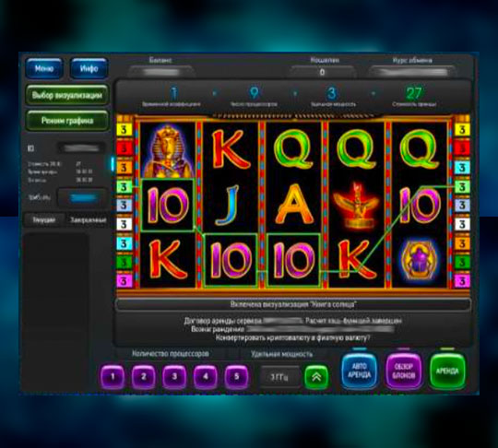Select orange line marker on left side

[124, 168]
